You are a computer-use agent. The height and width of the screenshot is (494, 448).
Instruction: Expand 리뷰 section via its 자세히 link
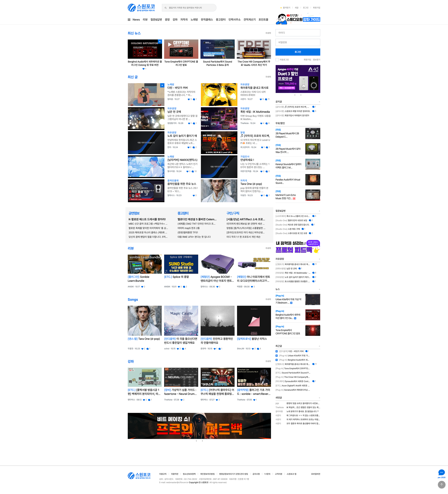(x=268, y=248)
